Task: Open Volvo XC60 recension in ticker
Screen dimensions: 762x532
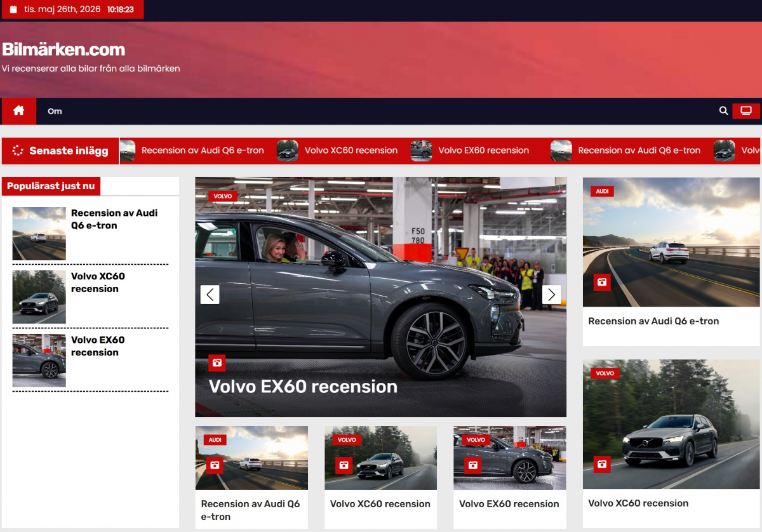Action: coord(351,150)
